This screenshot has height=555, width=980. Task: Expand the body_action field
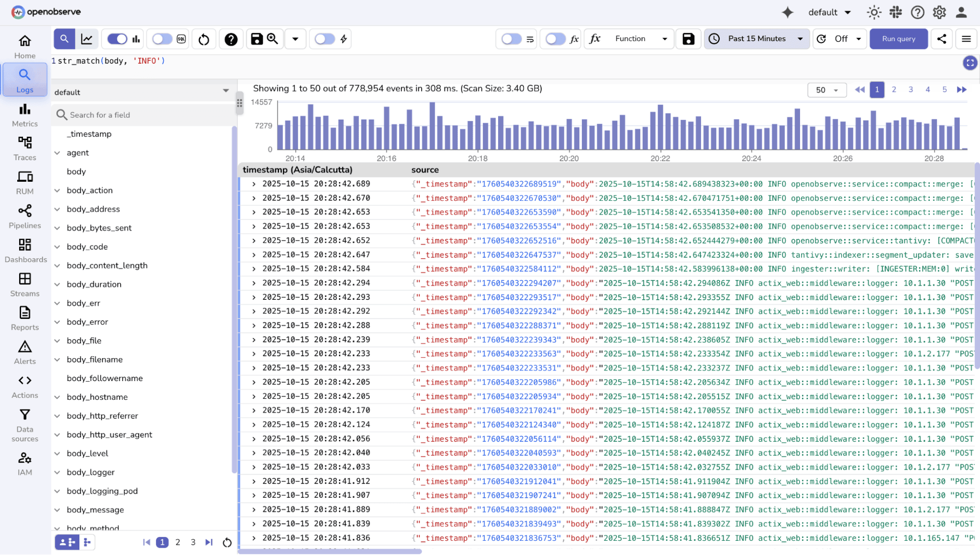click(57, 191)
